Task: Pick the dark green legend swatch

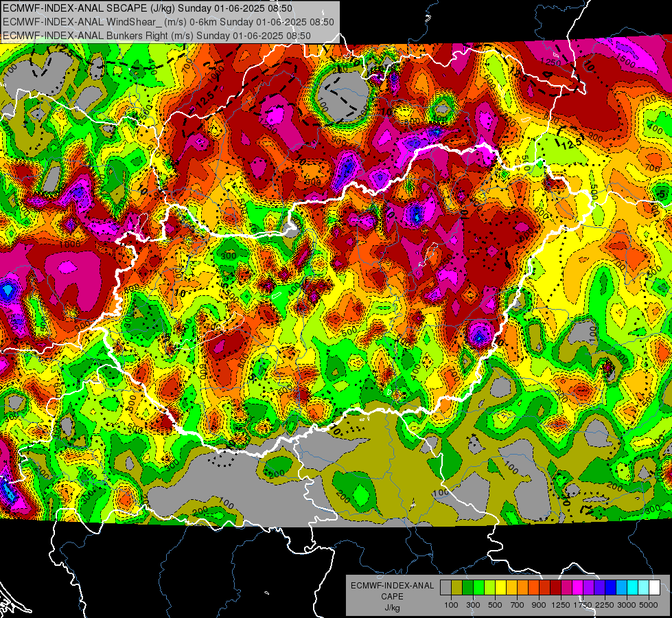Action: click(x=467, y=588)
